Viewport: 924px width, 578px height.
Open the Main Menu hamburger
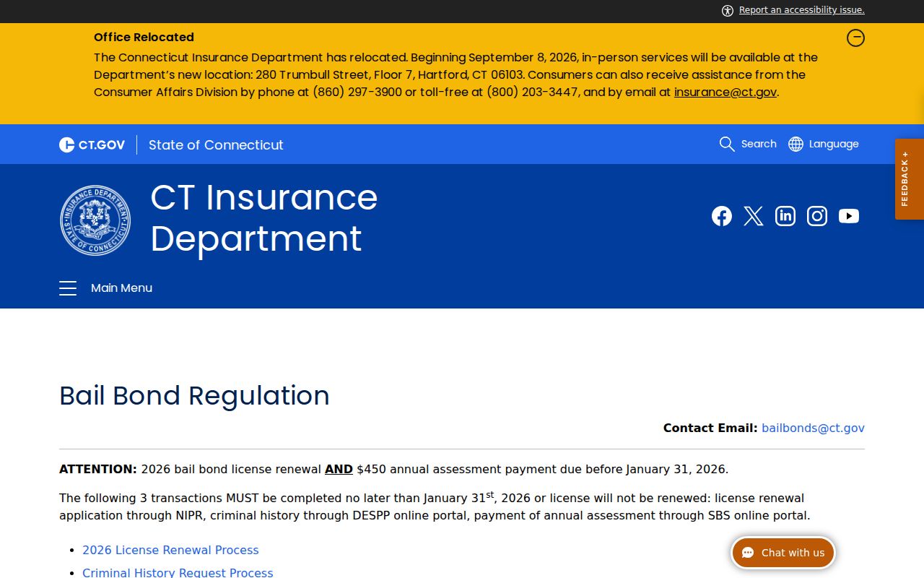click(x=105, y=288)
